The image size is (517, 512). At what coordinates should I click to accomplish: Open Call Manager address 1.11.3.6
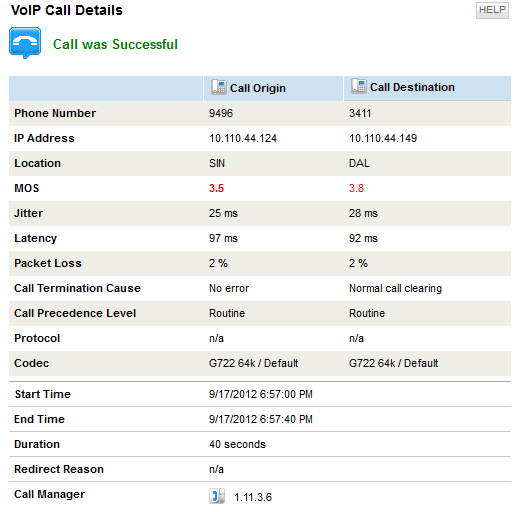point(253,497)
